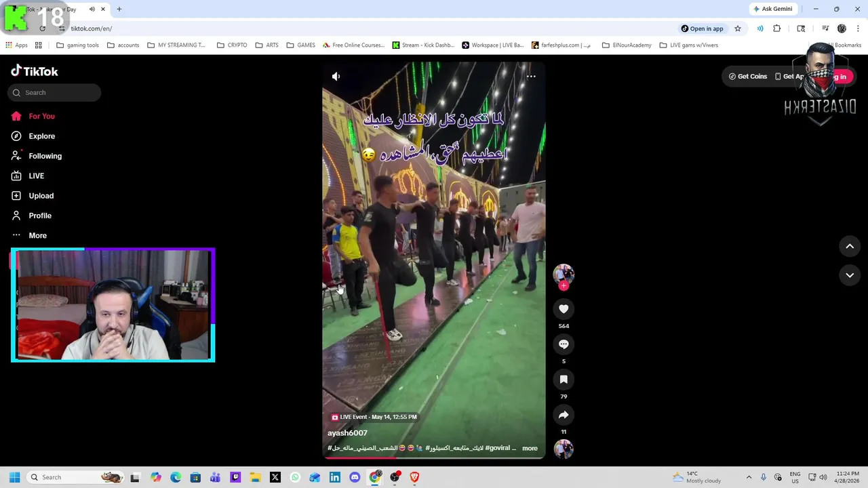Open Brave browser from taskbar
This screenshot has width=868, height=488.
click(414, 477)
